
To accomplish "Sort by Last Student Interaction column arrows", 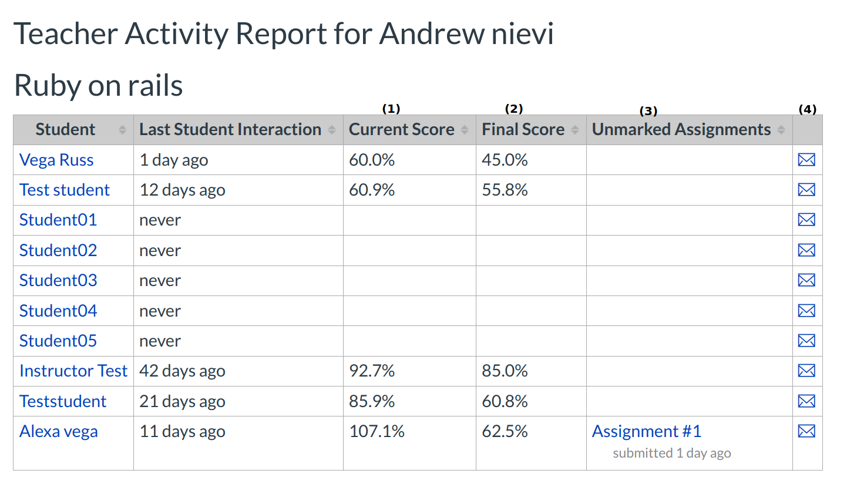I will coord(332,130).
